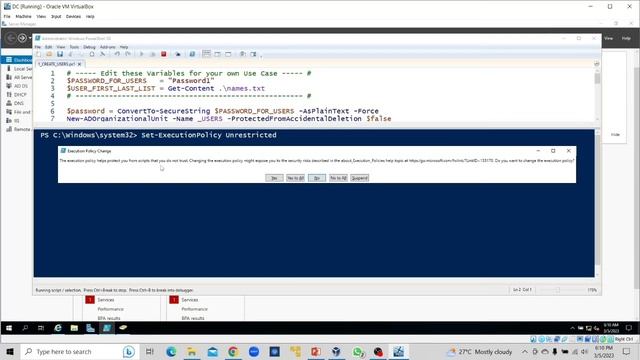The image size is (640, 360).
Task: Open Microsoft Edge from host taskbar
Action: [171, 351]
